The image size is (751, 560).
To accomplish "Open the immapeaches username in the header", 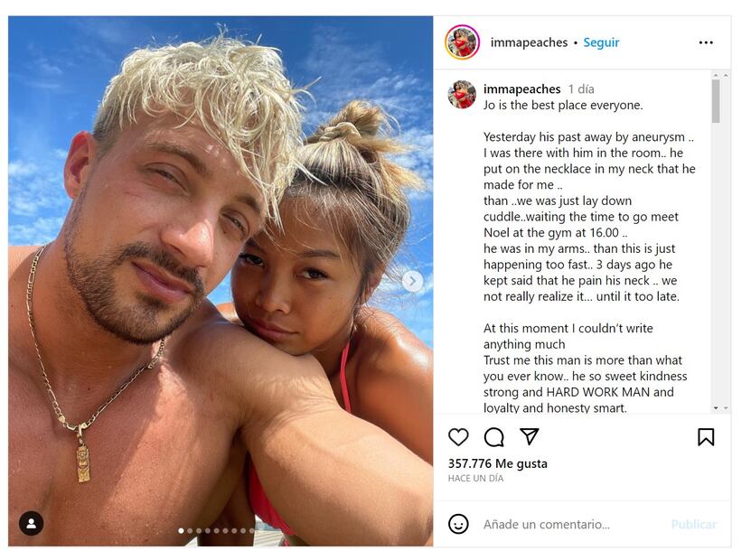I will [529, 42].
